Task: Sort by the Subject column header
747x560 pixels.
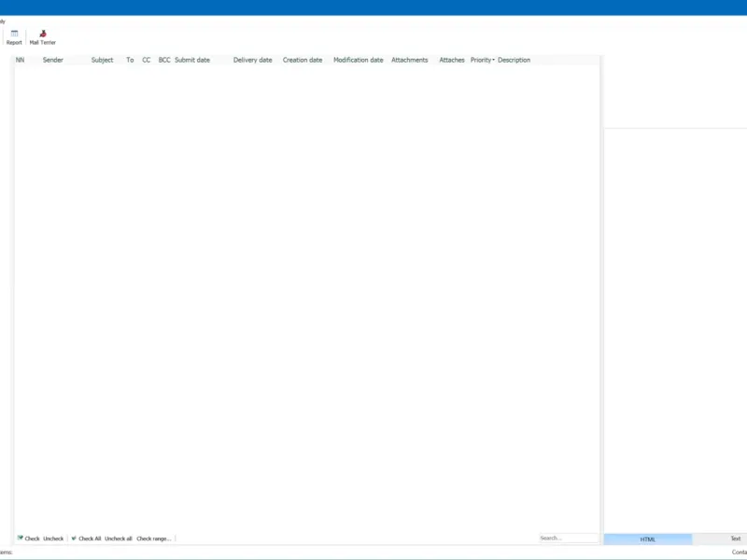Action: coord(103,60)
